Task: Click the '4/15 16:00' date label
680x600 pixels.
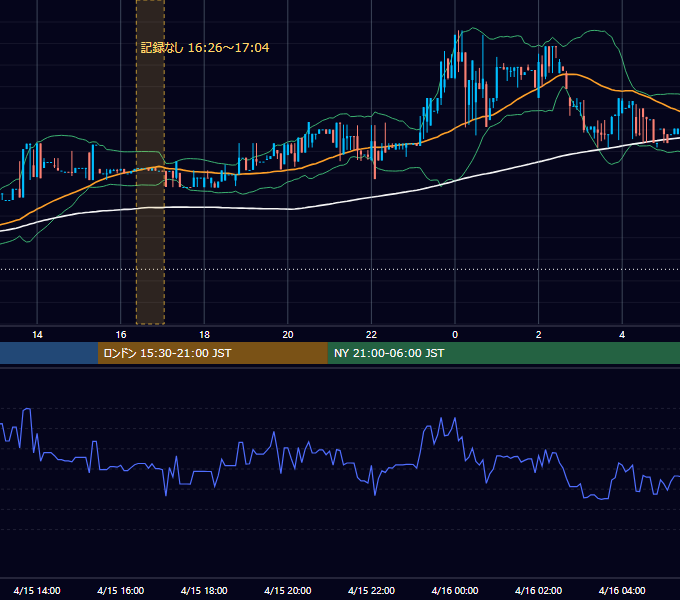Action: pyautogui.click(x=121, y=590)
